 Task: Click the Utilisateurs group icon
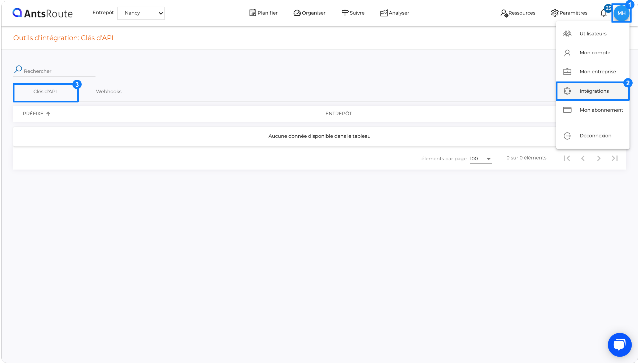[x=567, y=34]
